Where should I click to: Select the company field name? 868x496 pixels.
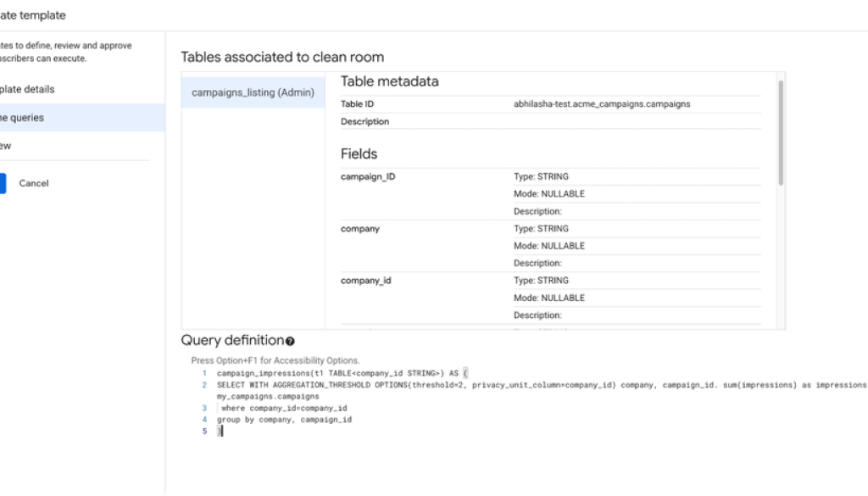(x=359, y=229)
